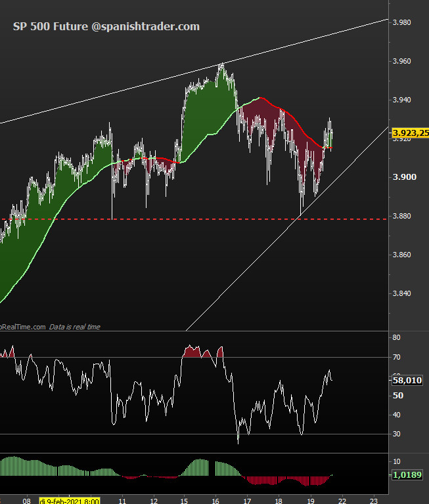This screenshot has height=504, width=429.
Task: Click the 3.980 price axis label
Action: coord(401,22)
